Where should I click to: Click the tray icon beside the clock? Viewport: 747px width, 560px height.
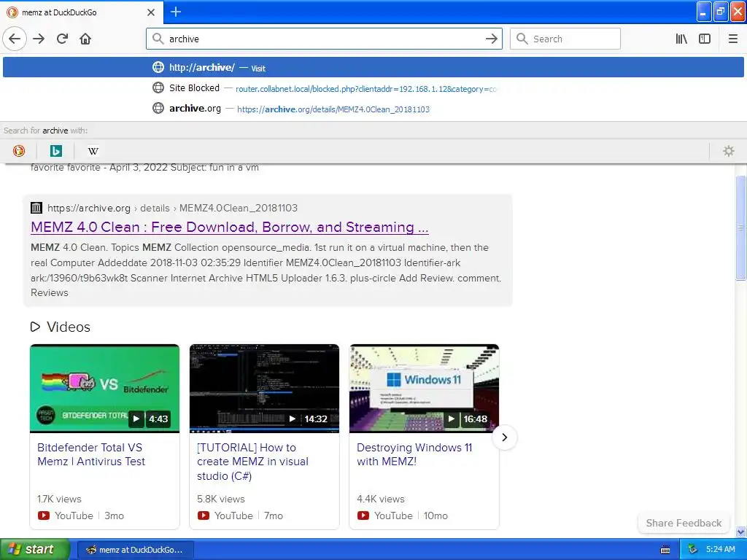click(693, 550)
